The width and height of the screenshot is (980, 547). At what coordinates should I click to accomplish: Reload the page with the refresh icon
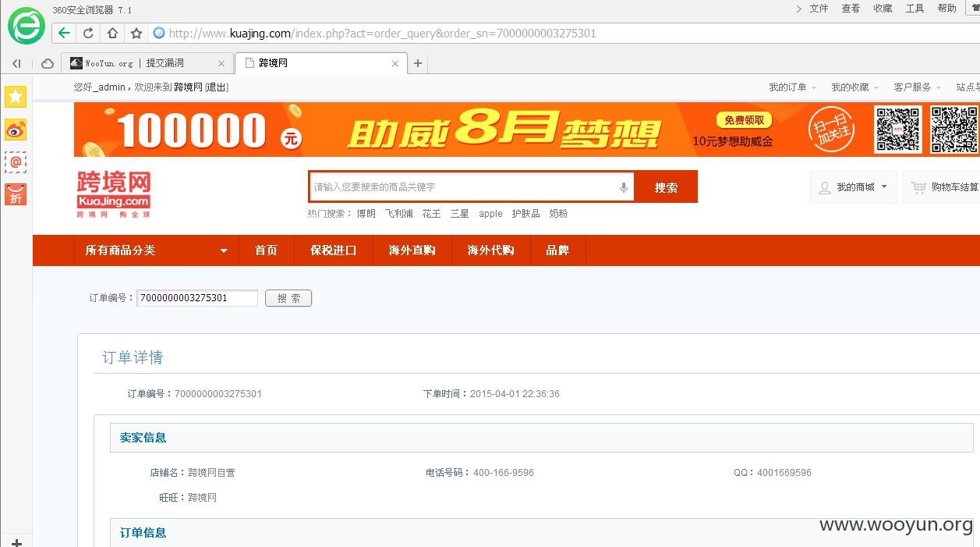pyautogui.click(x=88, y=33)
